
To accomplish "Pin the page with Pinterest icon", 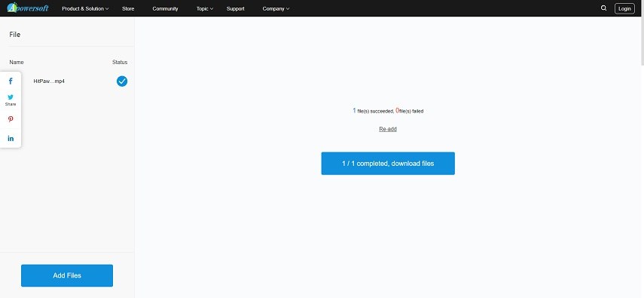I will (x=11, y=119).
